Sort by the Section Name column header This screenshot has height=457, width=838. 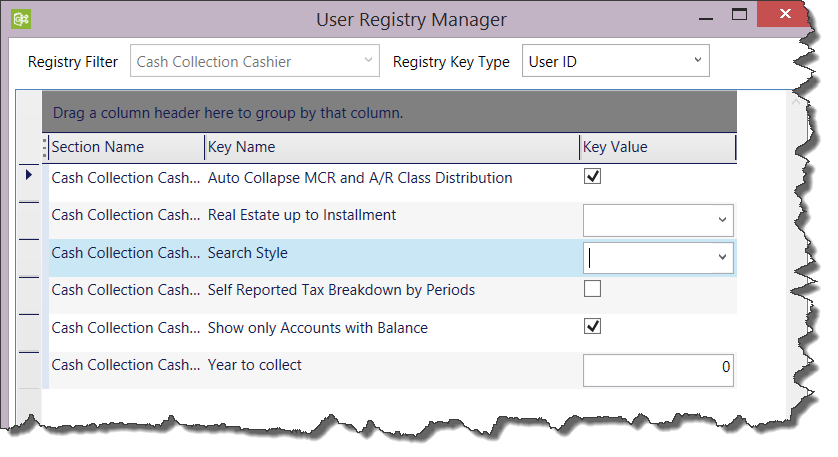98,147
